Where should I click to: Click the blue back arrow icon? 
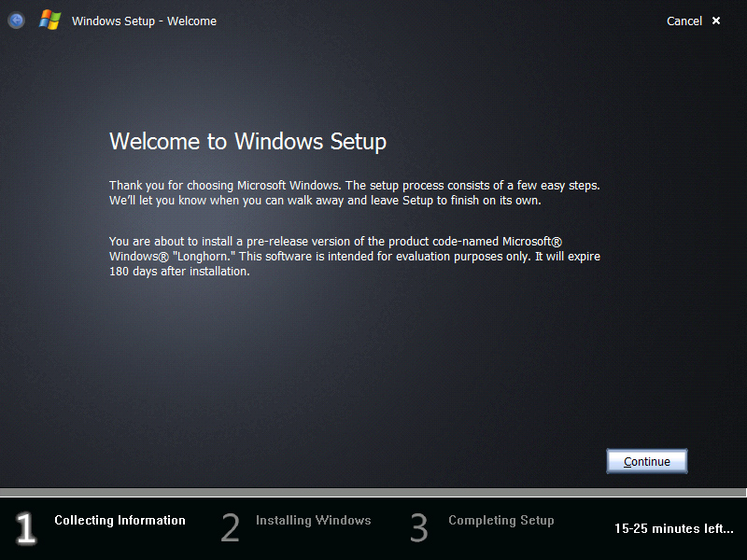[17, 21]
